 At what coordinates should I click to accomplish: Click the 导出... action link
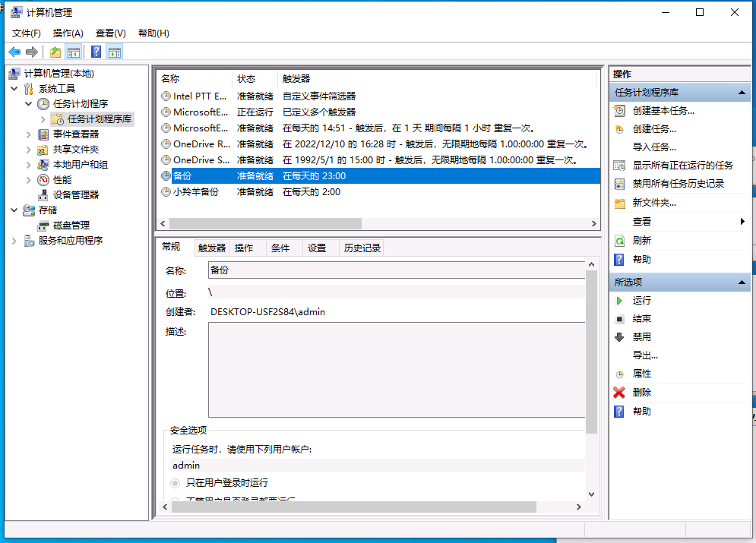coord(645,355)
